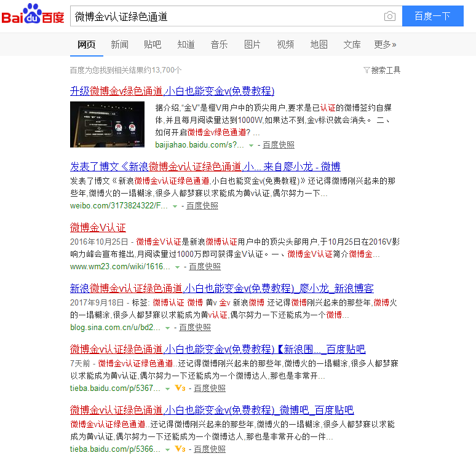
Task: Click the search tools filter icon
Action: 367,71
